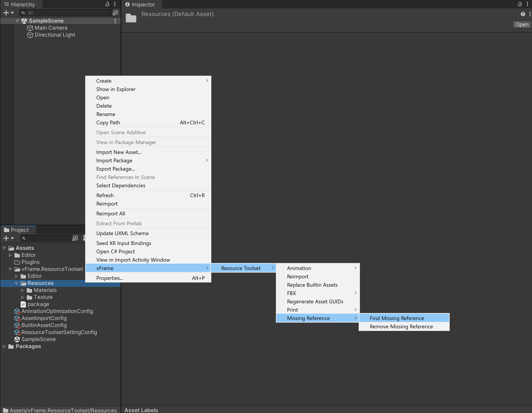
Task: Click the package text file icon
Action: coord(23,304)
